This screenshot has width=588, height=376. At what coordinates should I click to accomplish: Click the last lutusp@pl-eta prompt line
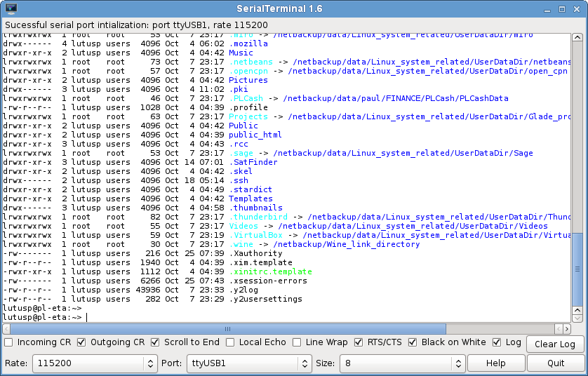[x=44, y=317]
